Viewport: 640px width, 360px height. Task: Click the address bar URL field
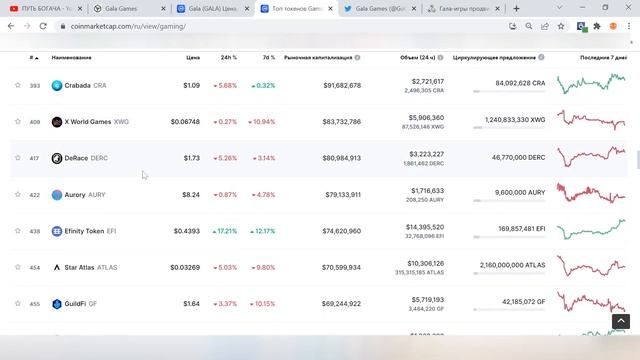282,26
